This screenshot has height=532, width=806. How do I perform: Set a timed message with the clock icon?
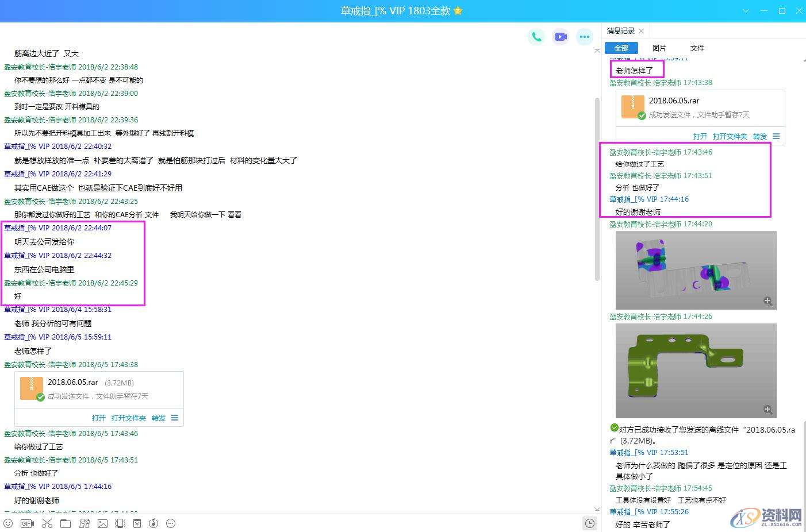coord(590,523)
